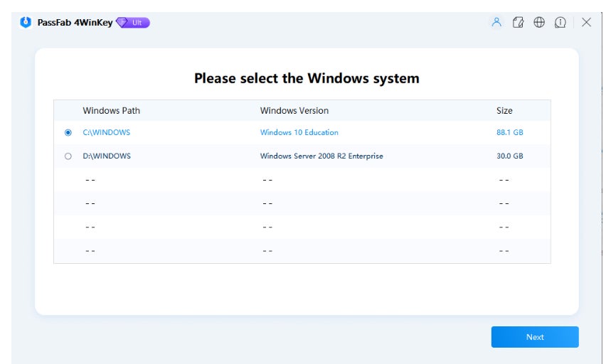Click the 88.1 GB size value
The image size is (606, 364).
[510, 132]
